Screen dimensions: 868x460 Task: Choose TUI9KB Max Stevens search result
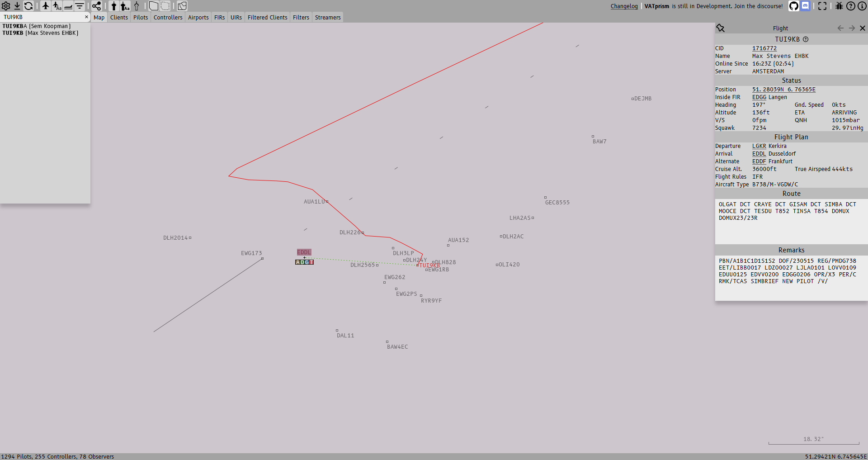pos(40,33)
